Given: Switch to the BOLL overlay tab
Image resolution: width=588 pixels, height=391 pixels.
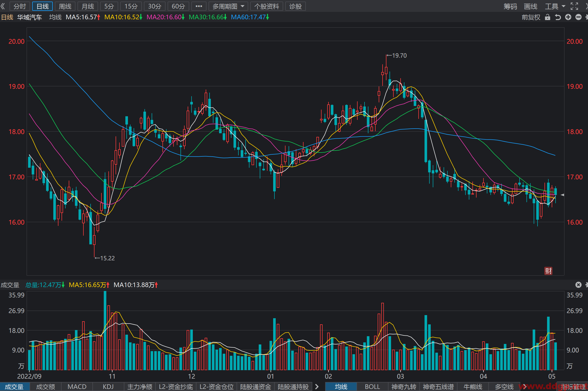Looking at the screenshot, I should pos(372,387).
